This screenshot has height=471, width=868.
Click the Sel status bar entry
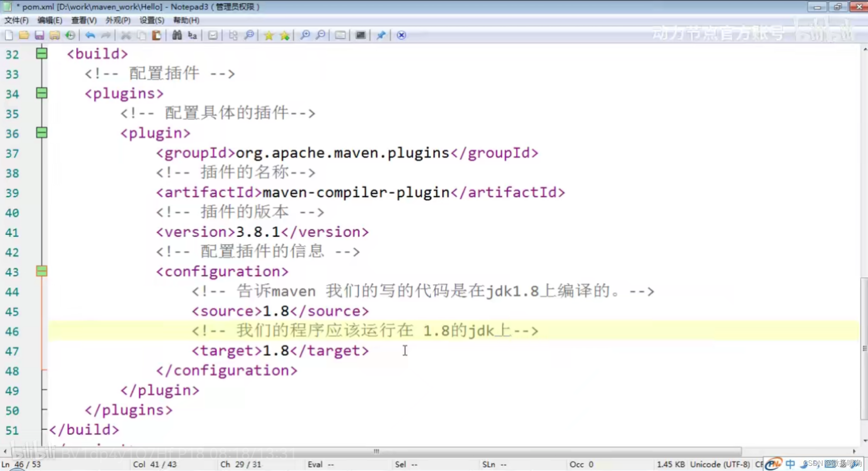tap(406, 464)
